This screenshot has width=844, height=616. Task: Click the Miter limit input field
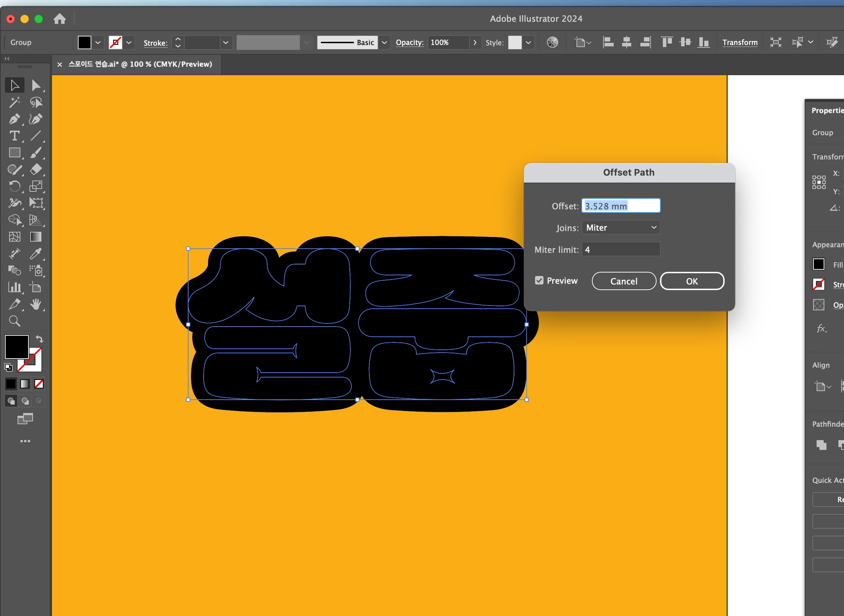tap(621, 249)
